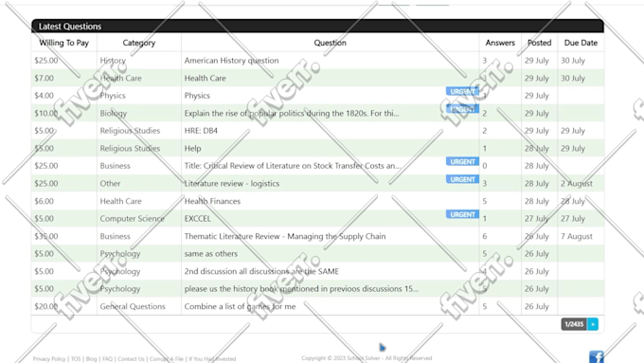Click the $10.00 payment cell
The image size is (644, 363).
46,113
